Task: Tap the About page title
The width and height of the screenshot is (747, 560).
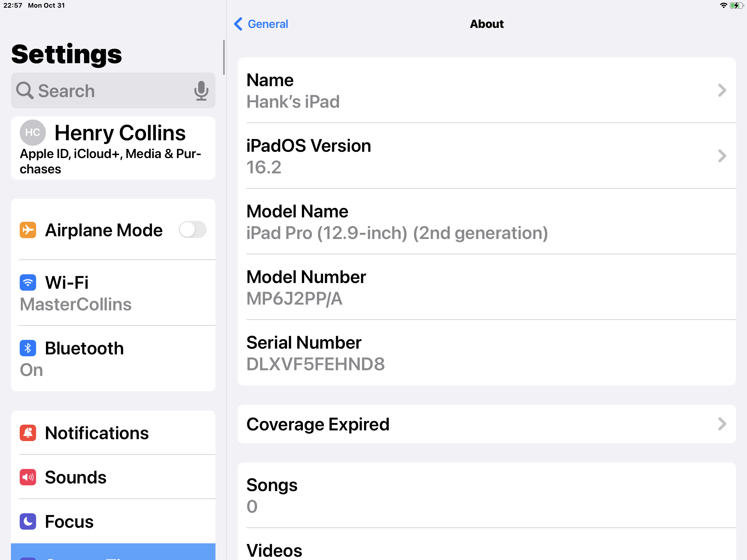Action: click(487, 24)
